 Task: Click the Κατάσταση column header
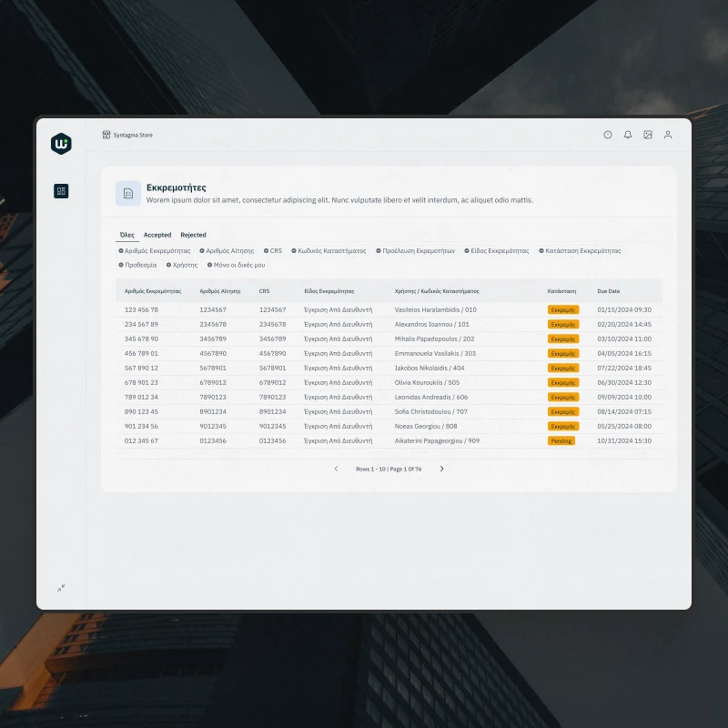point(561,291)
